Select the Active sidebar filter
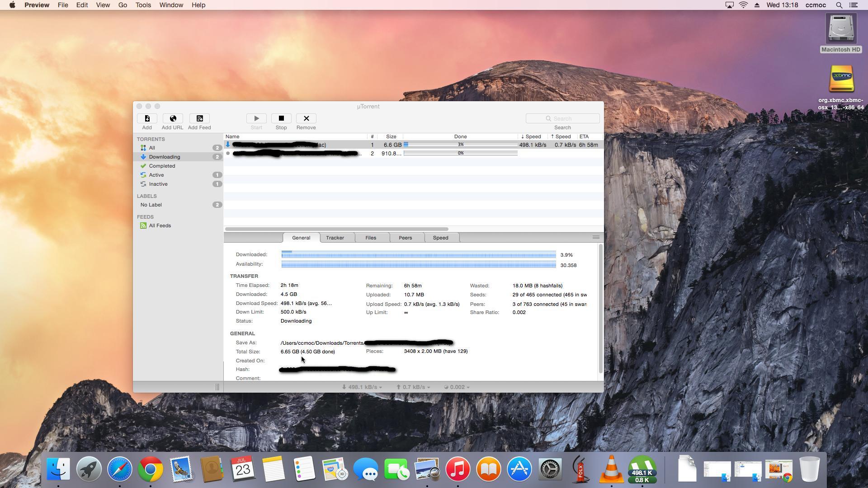Screen dimensions: 868x488 pyautogui.click(x=178, y=175)
